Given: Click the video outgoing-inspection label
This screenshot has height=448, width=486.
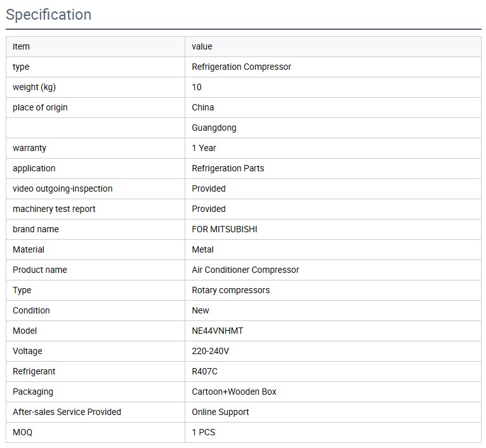Looking at the screenshot, I should tap(62, 188).
